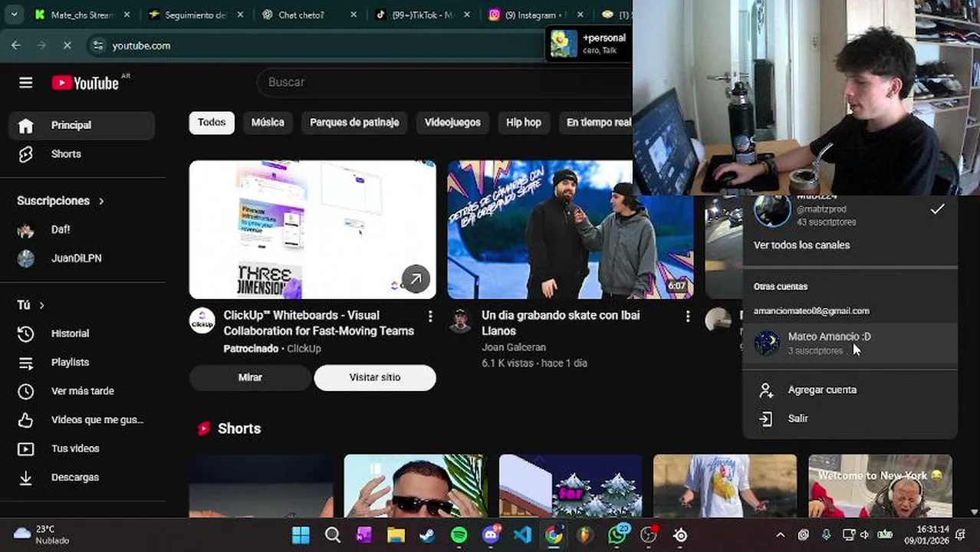Switch to the Mate_chs Stream tab
Screen dimensions: 980x552
[x=83, y=15]
